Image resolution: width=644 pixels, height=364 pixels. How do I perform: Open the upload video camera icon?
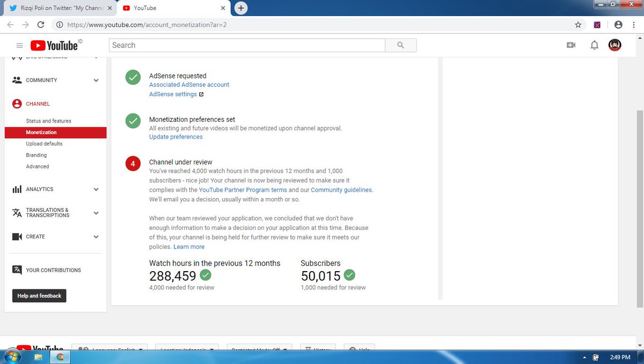click(571, 46)
